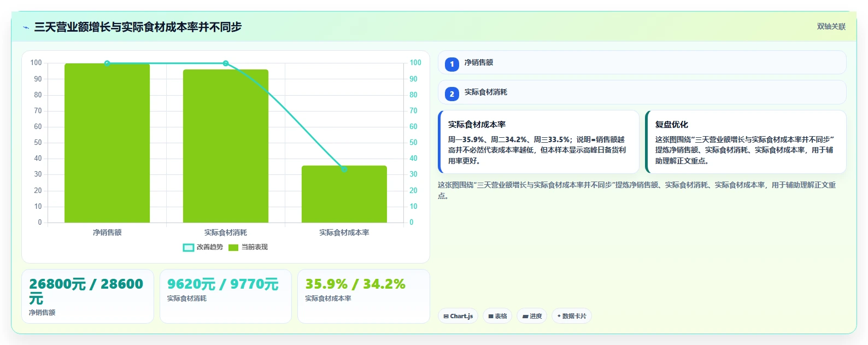Click the trend line point above 净销售额 bar
868x345 pixels.
pos(107,63)
